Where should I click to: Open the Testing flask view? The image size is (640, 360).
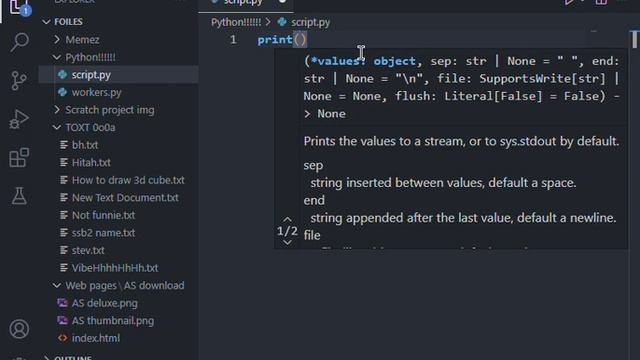click(x=19, y=196)
